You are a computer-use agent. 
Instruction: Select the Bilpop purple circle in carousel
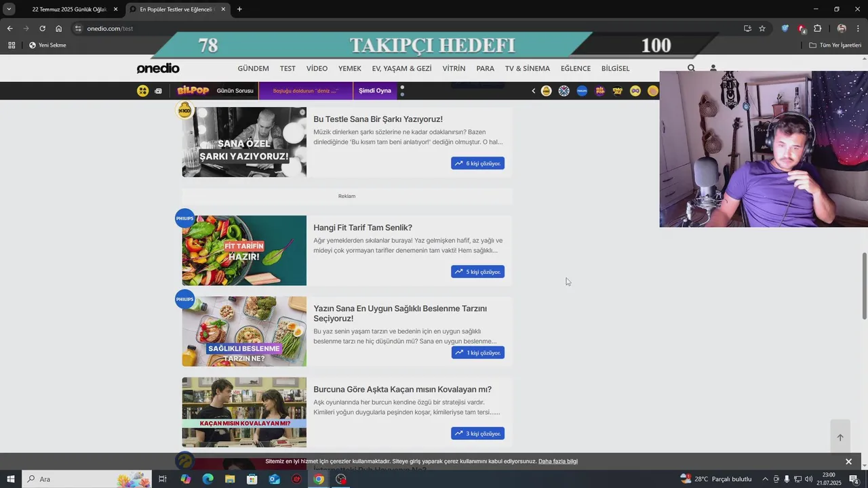coord(599,91)
